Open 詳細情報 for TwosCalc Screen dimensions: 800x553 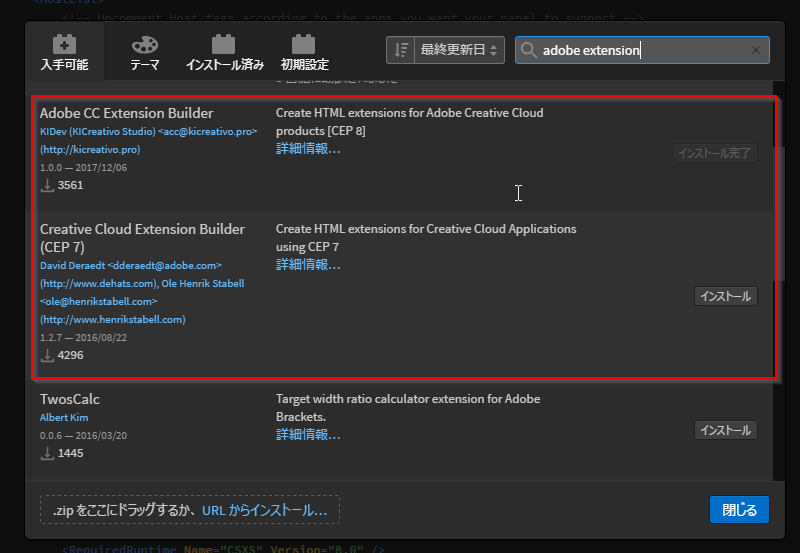[x=308, y=435]
